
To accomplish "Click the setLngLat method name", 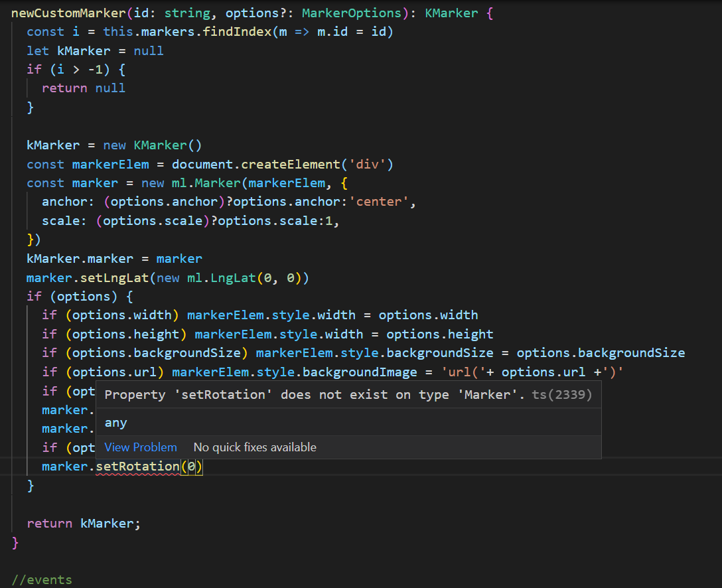I will pyautogui.click(x=118, y=277).
